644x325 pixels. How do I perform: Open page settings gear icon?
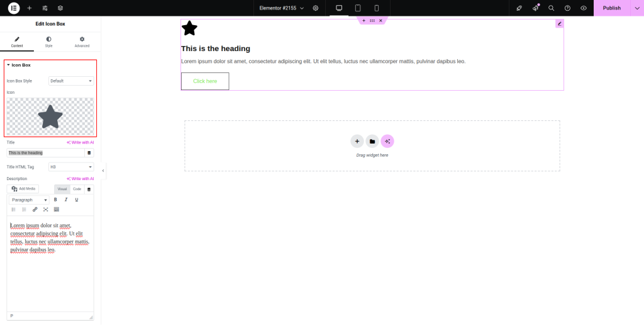tap(316, 8)
